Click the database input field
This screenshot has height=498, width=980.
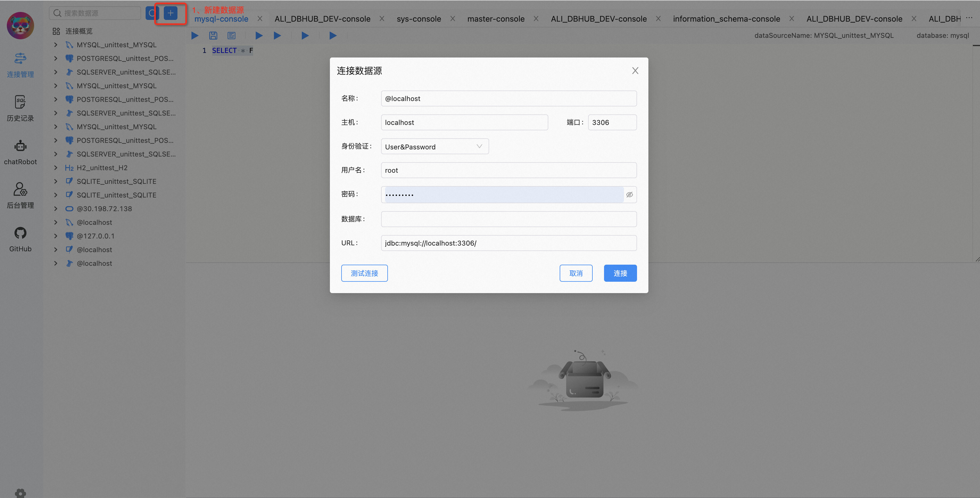tap(509, 219)
